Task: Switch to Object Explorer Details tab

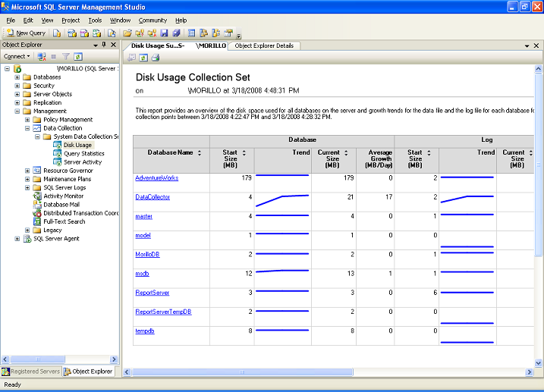Action: click(x=264, y=45)
